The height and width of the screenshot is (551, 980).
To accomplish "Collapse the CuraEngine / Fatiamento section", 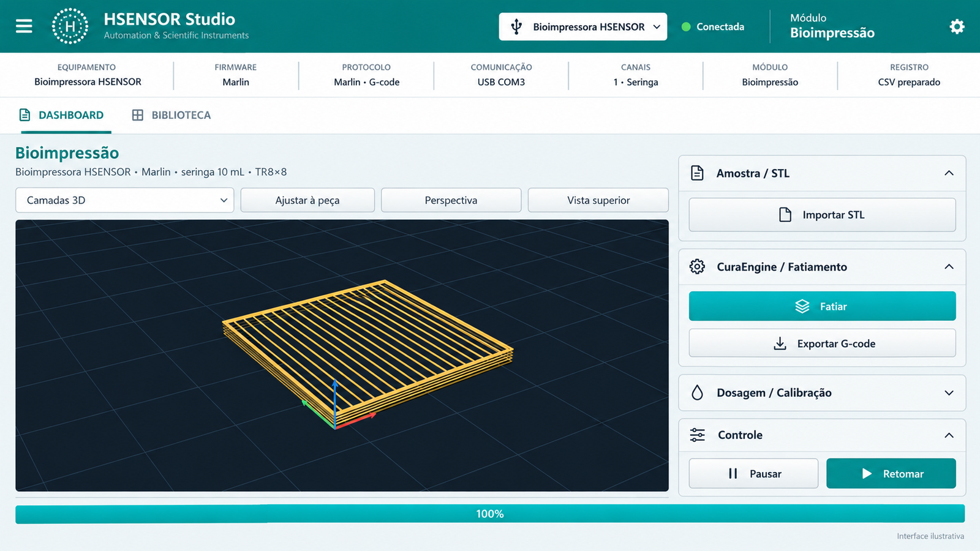I will pyautogui.click(x=949, y=266).
